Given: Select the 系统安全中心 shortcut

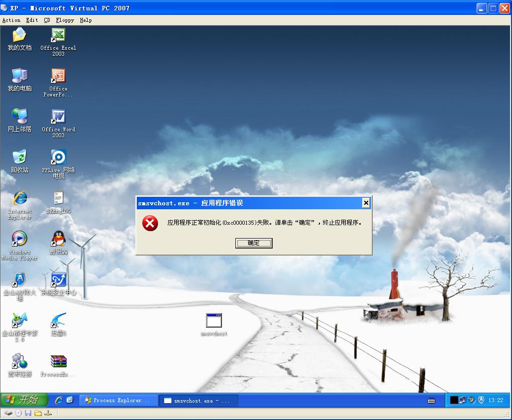Looking at the screenshot, I should coord(58,284).
